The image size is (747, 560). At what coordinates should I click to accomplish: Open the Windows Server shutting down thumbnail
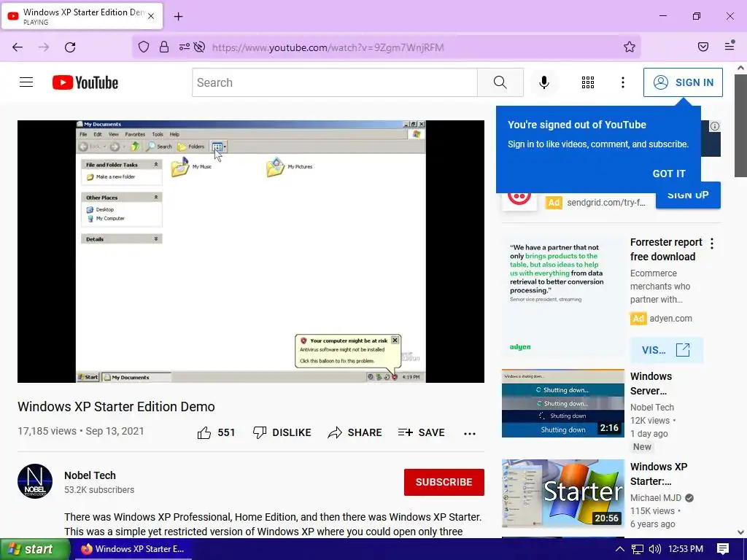562,403
